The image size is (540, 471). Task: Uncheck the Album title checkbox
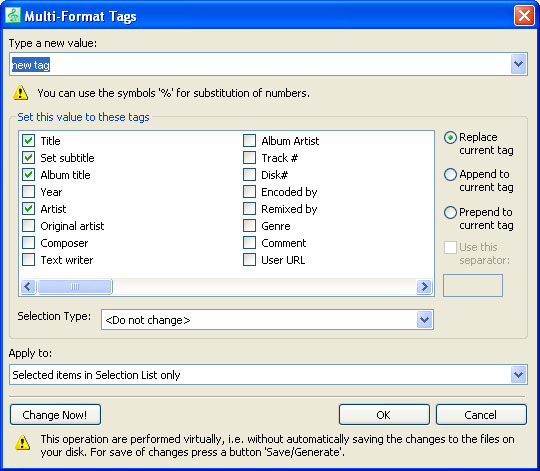point(29,175)
